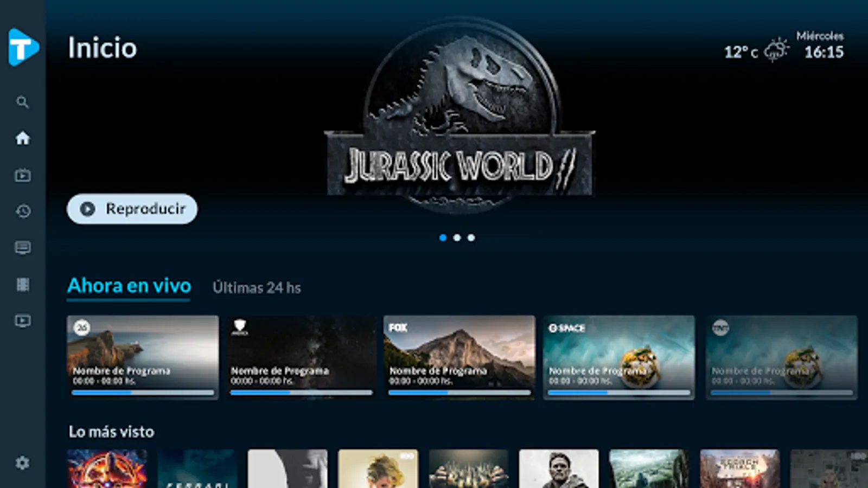The image size is (868, 488).
Task: Open the bearded man poster in Lo más visto
Action: click(559, 468)
